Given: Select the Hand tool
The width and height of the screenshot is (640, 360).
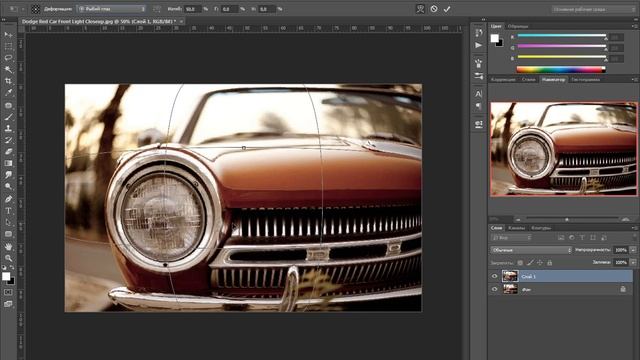Looking at the screenshot, I should 8,247.
